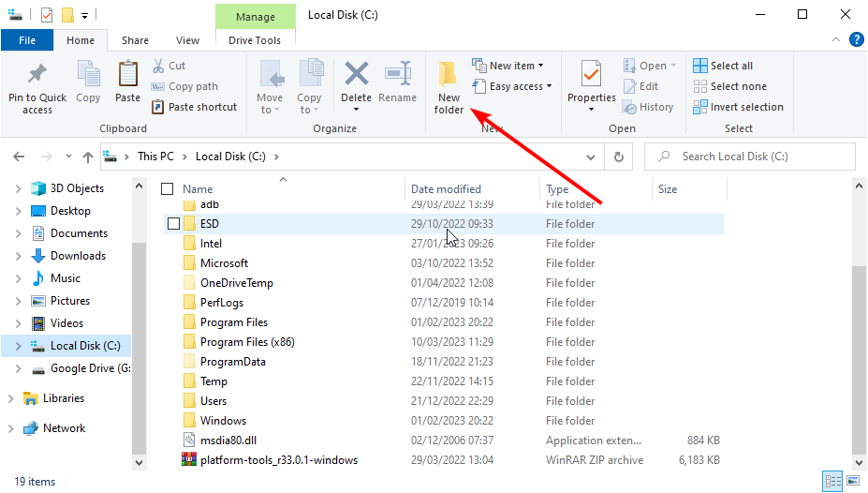868x493 pixels.
Task: Expand the 3D Objects tree node
Action: [x=19, y=188]
